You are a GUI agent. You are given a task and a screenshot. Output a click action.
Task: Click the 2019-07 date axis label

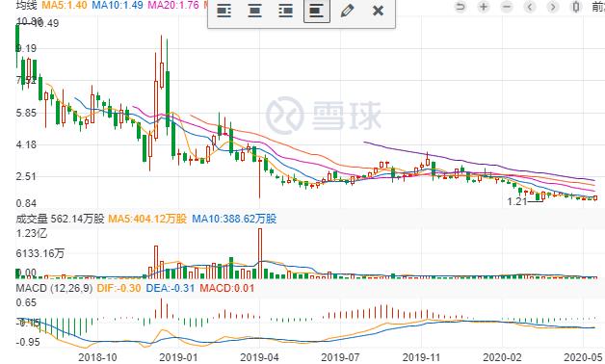(x=340, y=357)
